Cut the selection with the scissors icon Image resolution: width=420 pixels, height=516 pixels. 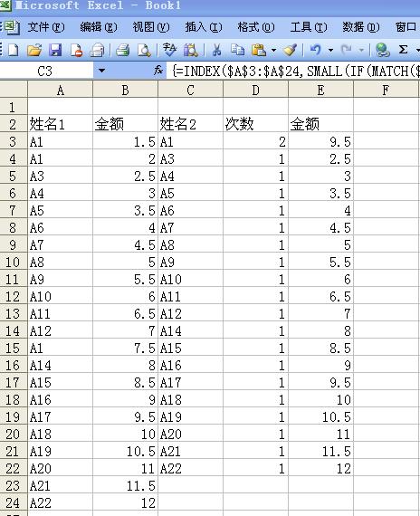tap(216, 51)
